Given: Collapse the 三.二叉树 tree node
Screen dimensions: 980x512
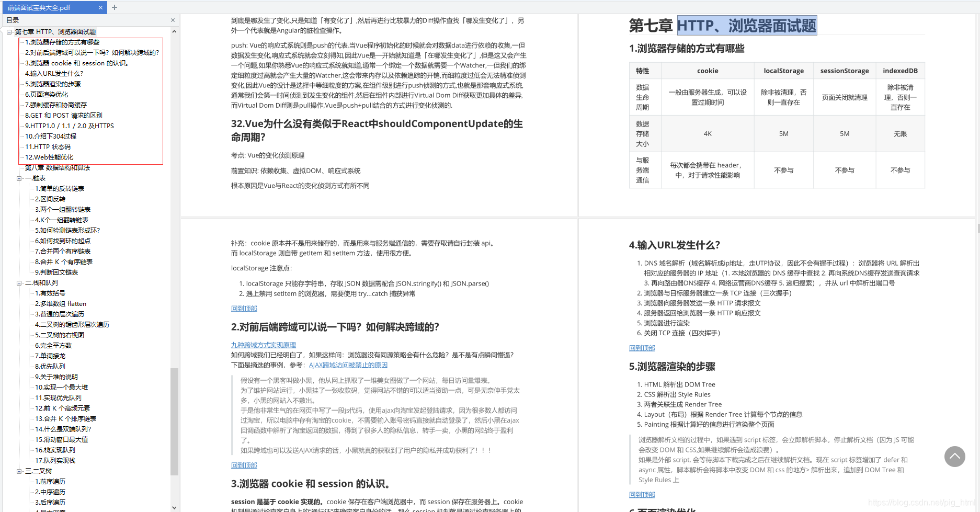Looking at the screenshot, I should pos(19,471).
